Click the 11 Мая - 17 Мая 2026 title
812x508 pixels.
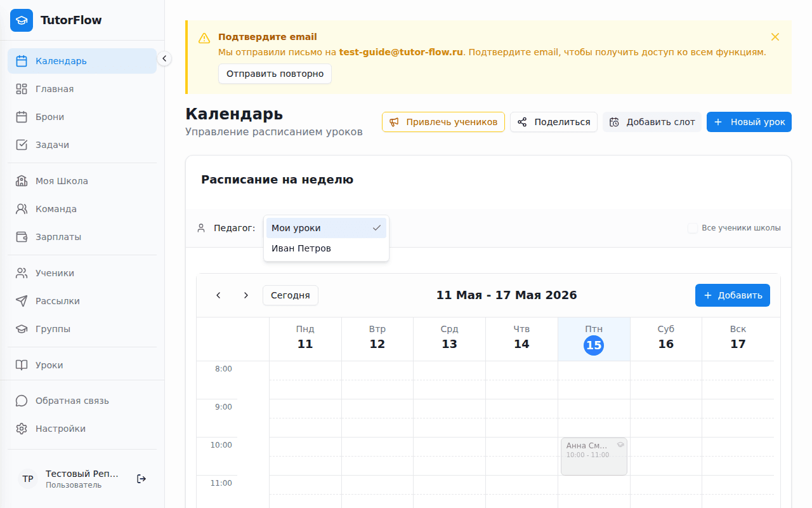[507, 295]
